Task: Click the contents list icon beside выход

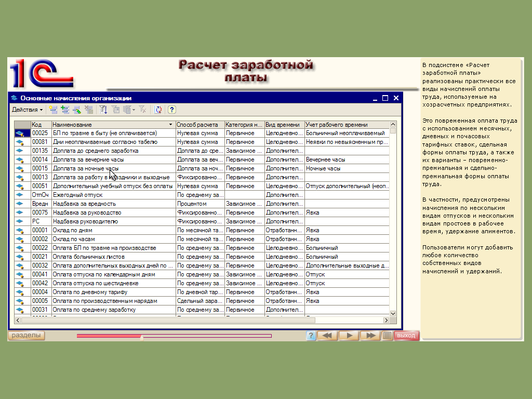Action: click(387, 336)
